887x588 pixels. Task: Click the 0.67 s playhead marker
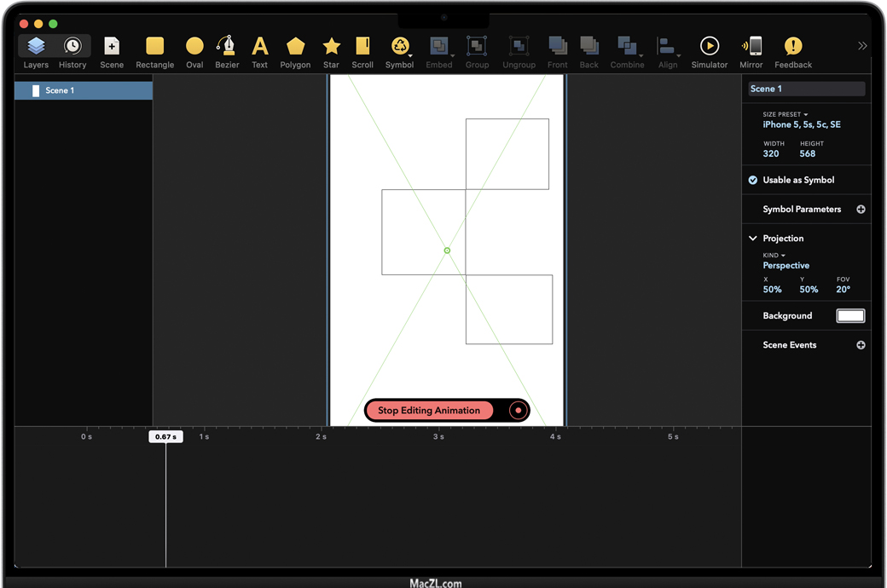[x=165, y=436]
